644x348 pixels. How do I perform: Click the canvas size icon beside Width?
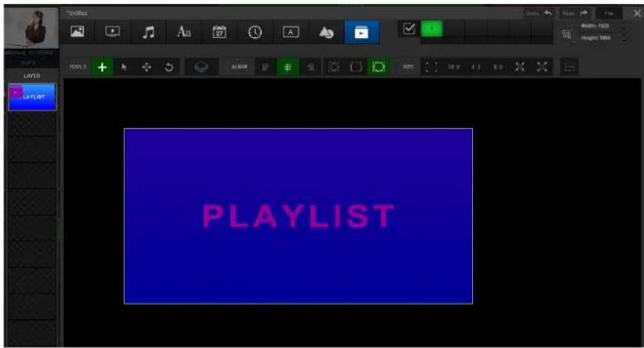point(567,34)
